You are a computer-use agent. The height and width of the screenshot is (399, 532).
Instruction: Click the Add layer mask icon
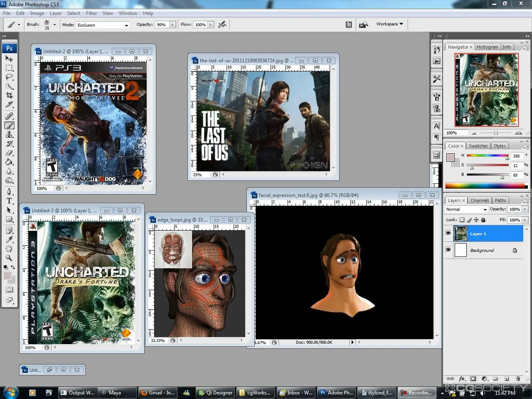[x=473, y=379]
